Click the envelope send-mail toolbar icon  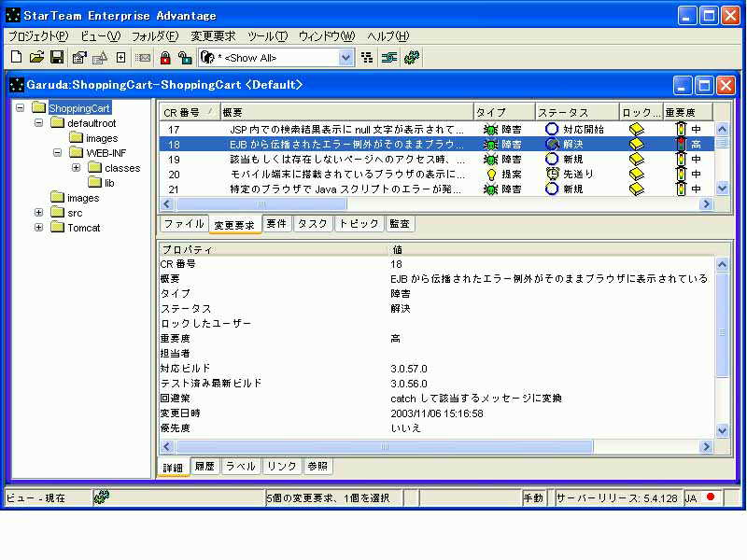(143, 58)
